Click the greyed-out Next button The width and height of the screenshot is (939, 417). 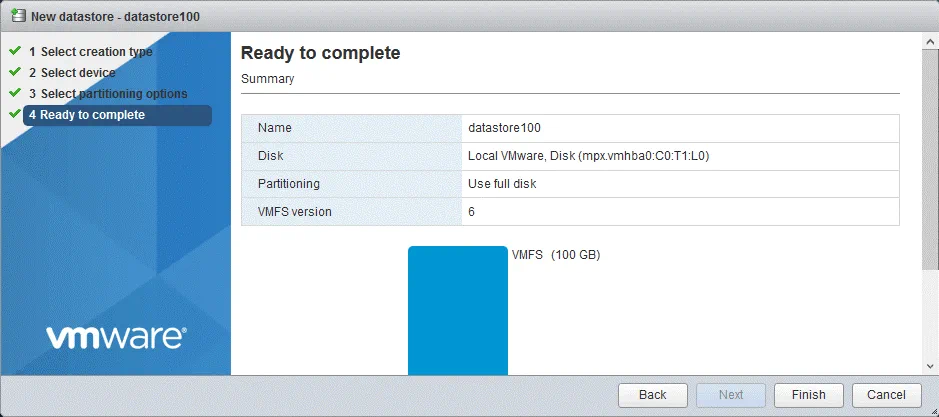point(731,395)
